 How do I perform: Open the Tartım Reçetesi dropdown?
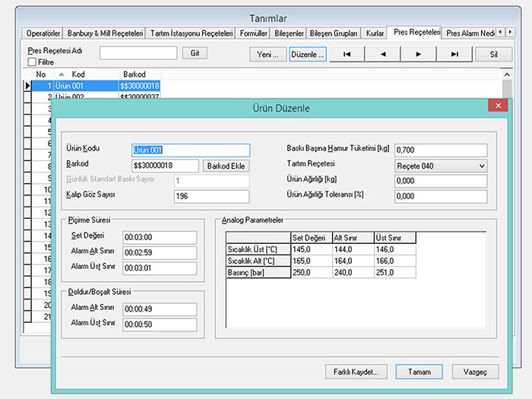[440, 166]
